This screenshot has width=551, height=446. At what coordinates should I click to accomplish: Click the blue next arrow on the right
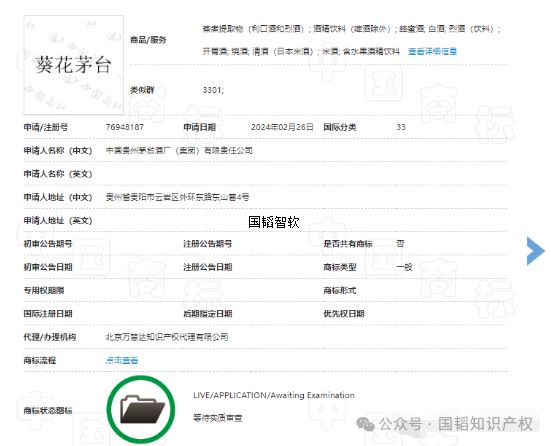click(536, 251)
